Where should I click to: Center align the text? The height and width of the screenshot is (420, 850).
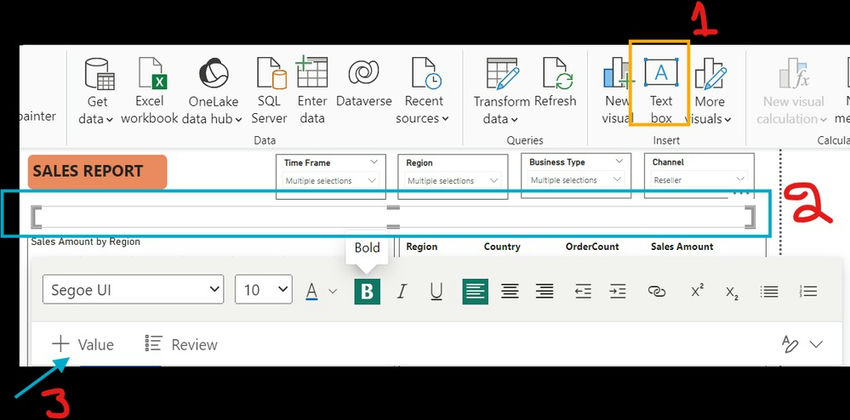pos(510,292)
